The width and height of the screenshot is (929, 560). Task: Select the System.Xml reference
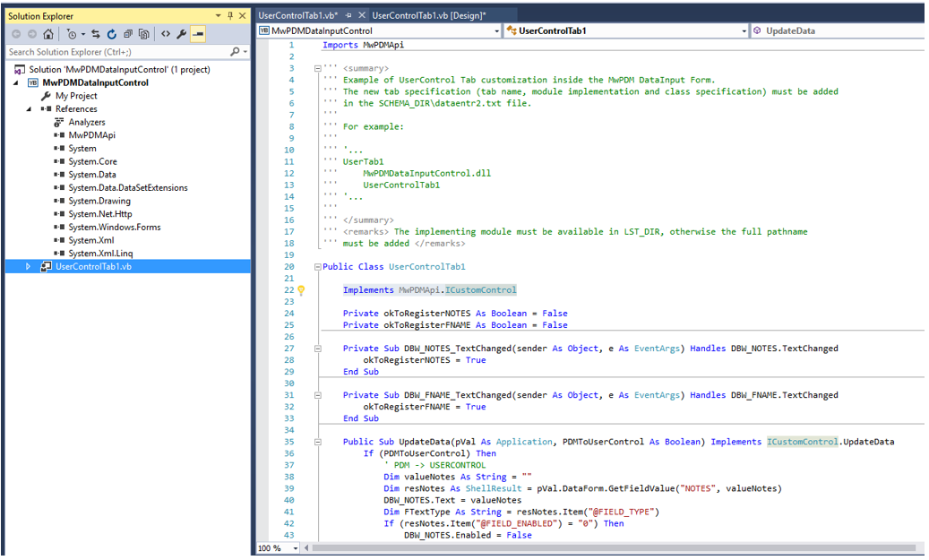pos(90,240)
